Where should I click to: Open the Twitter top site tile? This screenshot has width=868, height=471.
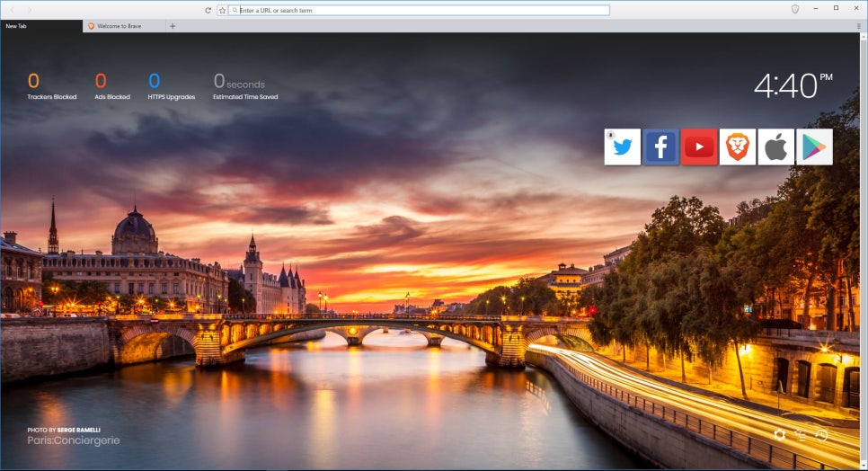click(x=622, y=147)
